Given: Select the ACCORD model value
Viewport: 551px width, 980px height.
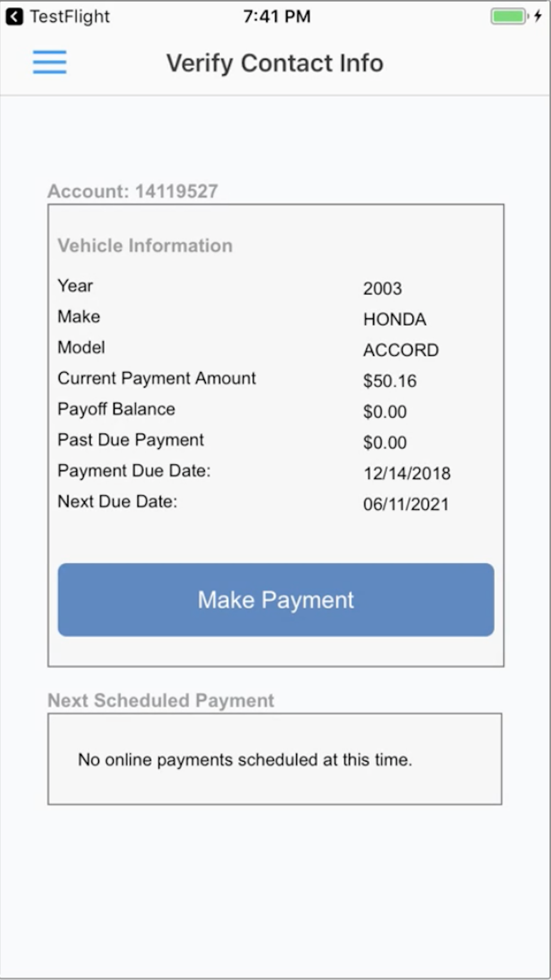Looking at the screenshot, I should pos(401,350).
